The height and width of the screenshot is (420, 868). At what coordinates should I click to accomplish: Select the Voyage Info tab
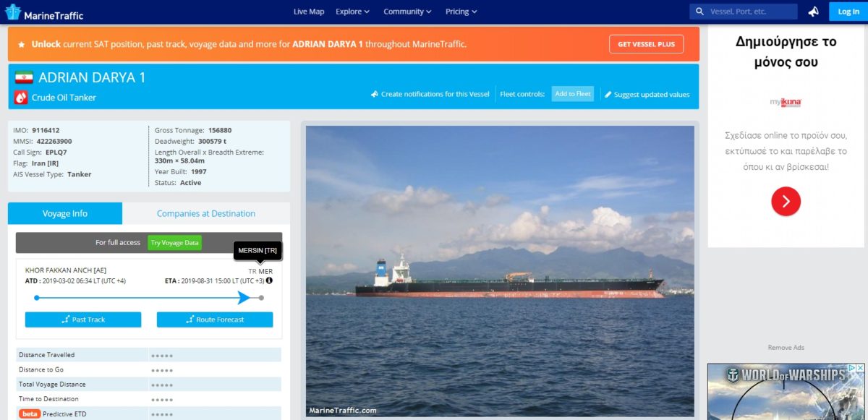pos(65,213)
